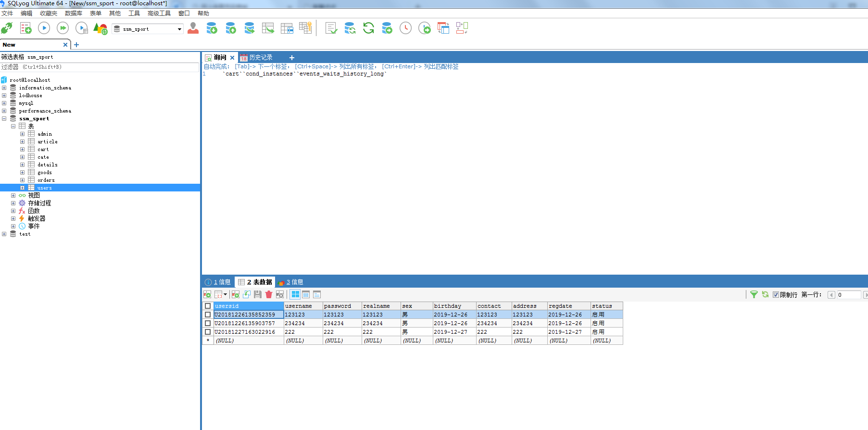Close the 询问 query tab

[x=232, y=58]
